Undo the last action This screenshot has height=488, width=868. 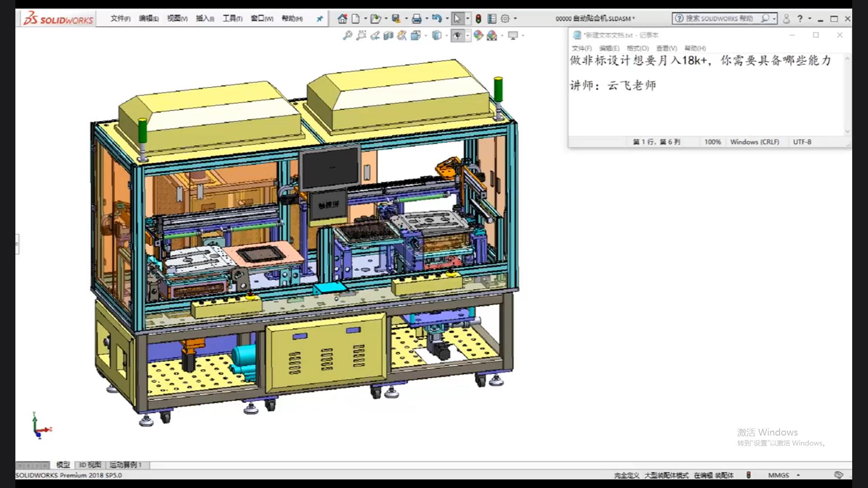coord(436,19)
